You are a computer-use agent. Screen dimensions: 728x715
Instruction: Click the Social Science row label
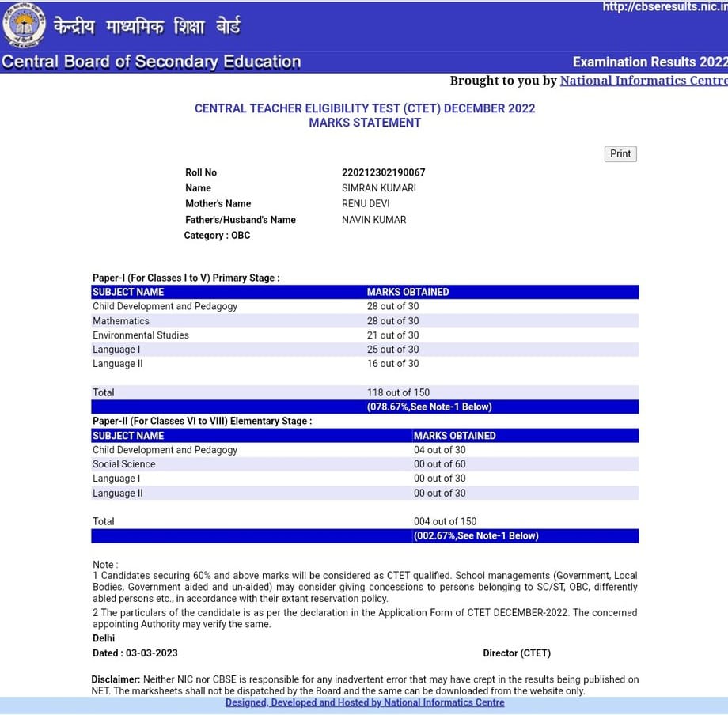pyautogui.click(x=124, y=464)
